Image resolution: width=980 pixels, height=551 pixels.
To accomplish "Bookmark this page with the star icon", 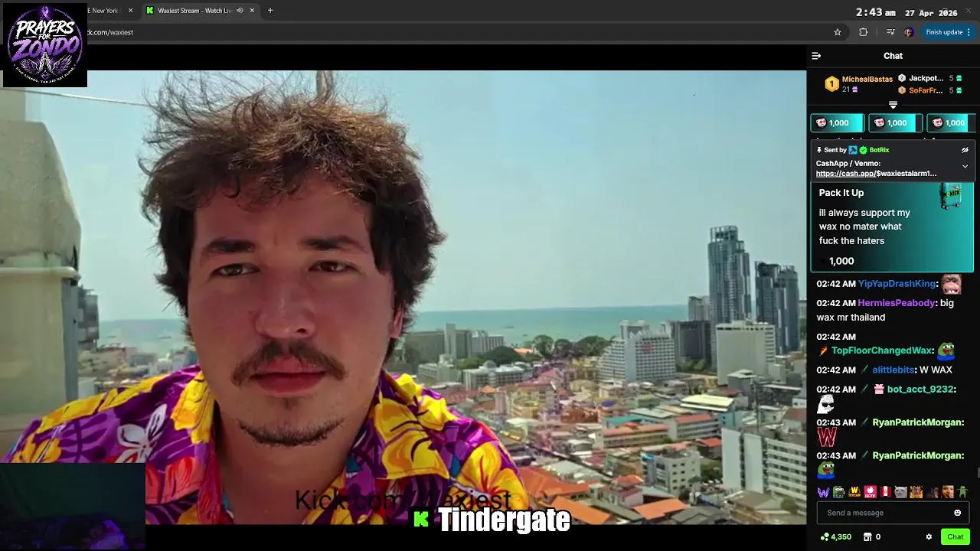I will click(x=838, y=32).
